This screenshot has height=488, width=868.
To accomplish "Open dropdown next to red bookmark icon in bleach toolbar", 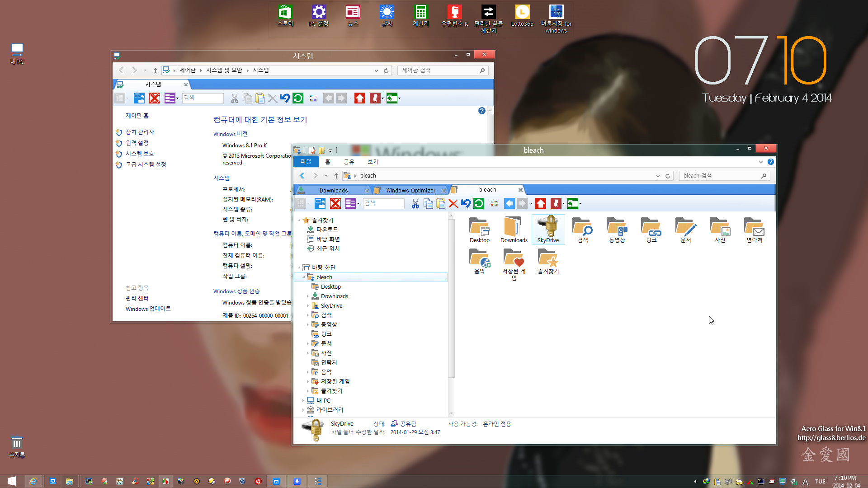I will [x=563, y=204].
